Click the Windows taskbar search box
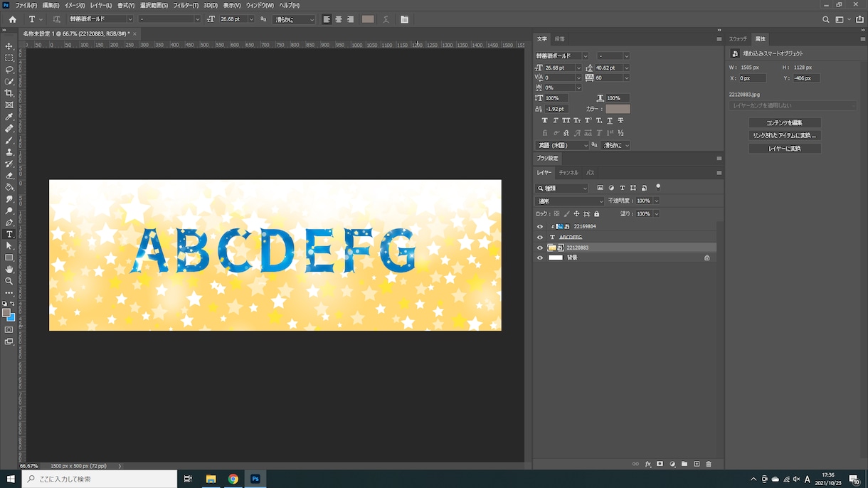This screenshot has width=868, height=488. click(100, 479)
